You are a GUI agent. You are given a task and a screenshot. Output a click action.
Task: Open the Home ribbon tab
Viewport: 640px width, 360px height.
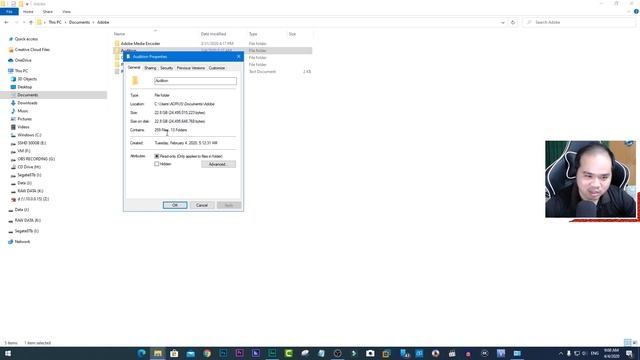tap(28, 11)
